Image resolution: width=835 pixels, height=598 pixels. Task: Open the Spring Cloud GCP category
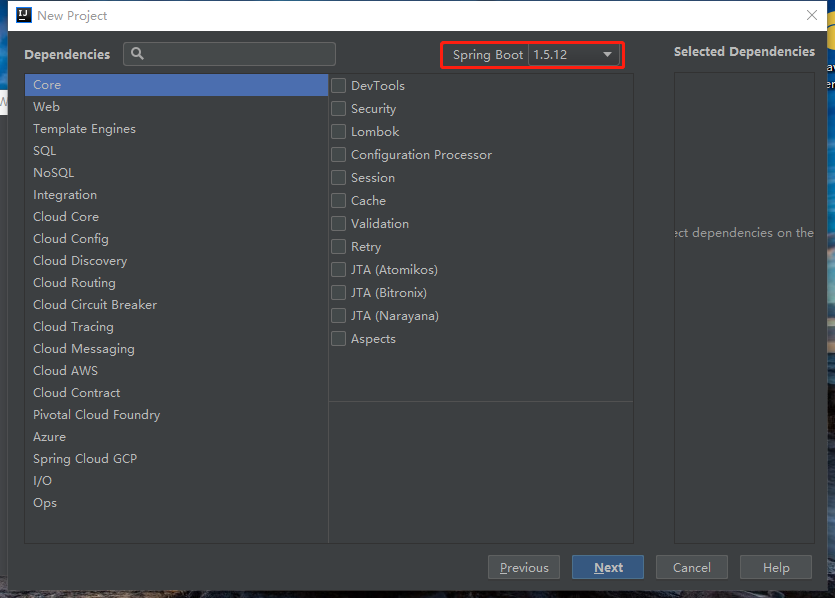[x=176, y=459]
